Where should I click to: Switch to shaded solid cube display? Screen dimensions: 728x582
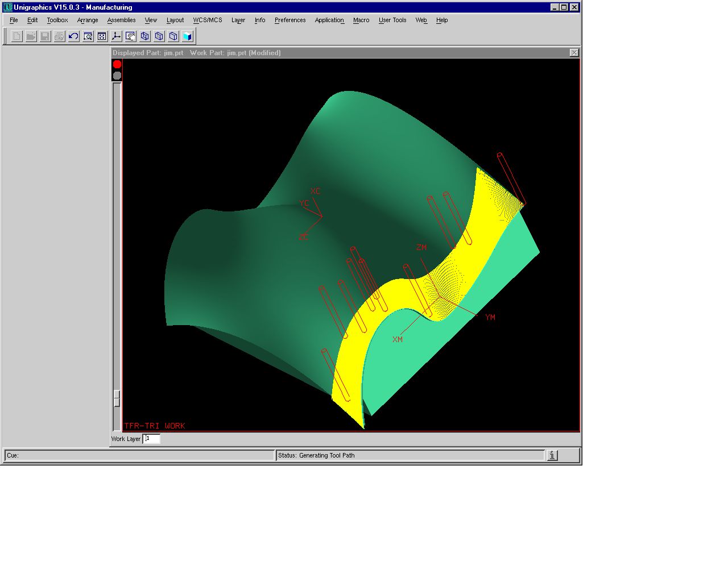188,36
